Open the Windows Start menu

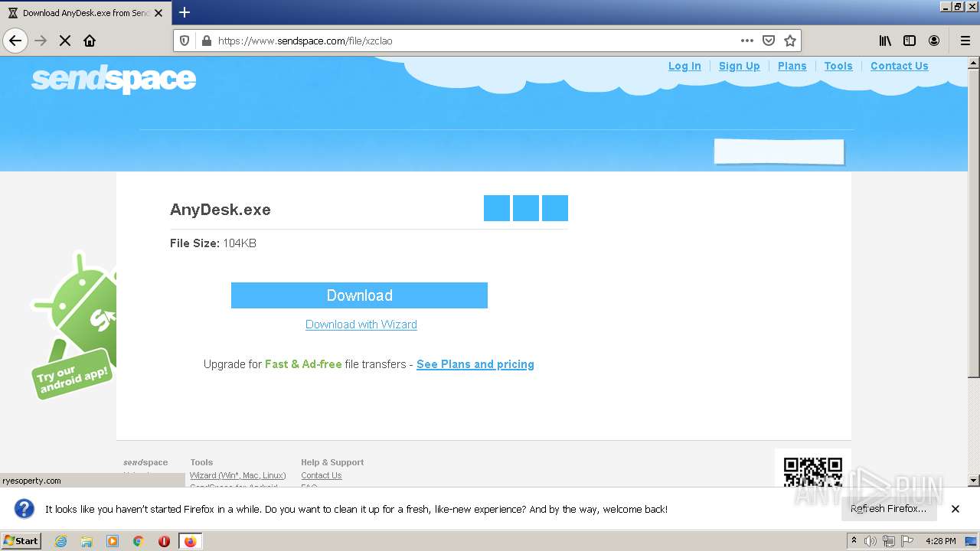[x=21, y=540]
